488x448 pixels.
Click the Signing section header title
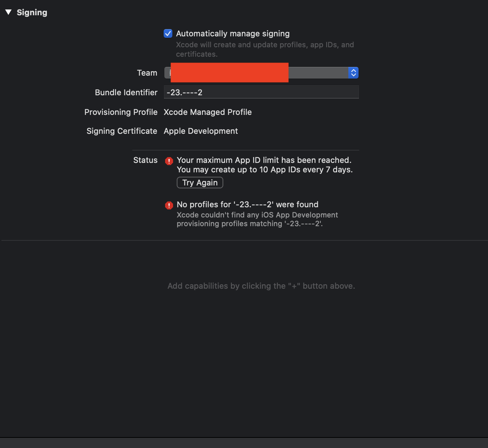point(32,12)
